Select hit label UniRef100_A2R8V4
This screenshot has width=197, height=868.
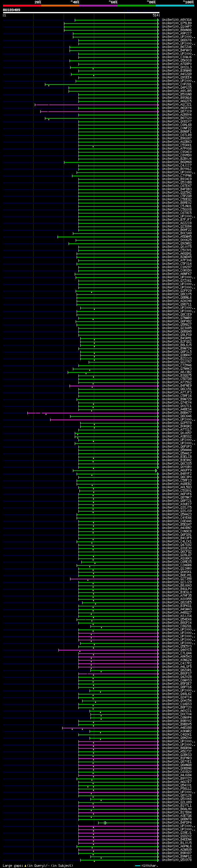point(177,115)
